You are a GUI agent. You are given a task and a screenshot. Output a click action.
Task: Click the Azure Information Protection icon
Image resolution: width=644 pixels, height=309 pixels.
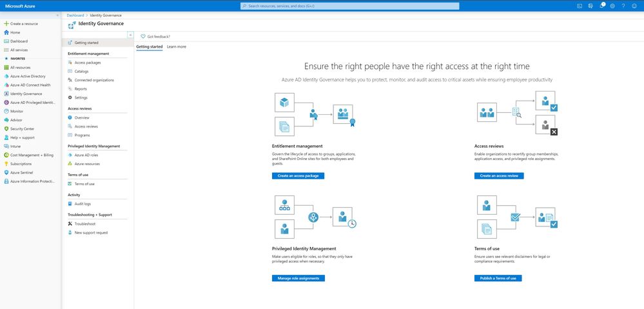(6, 181)
